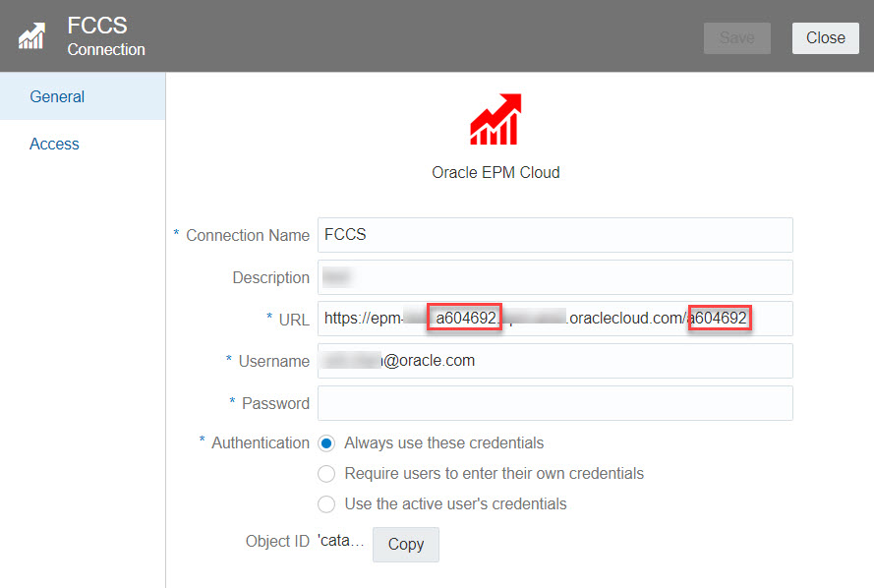Click the FCCS title in header
Image resolution: width=874 pixels, height=588 pixels.
pos(97,26)
